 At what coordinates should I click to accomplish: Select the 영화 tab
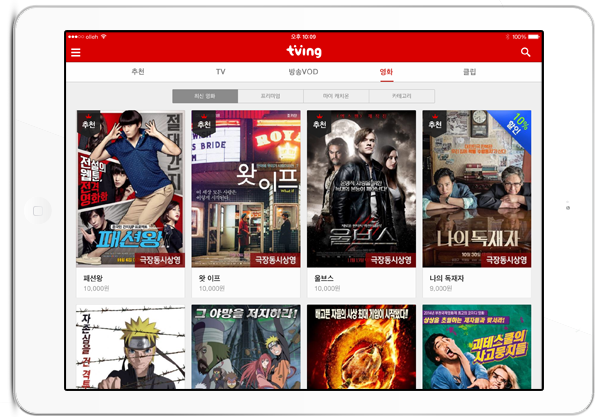[386, 72]
